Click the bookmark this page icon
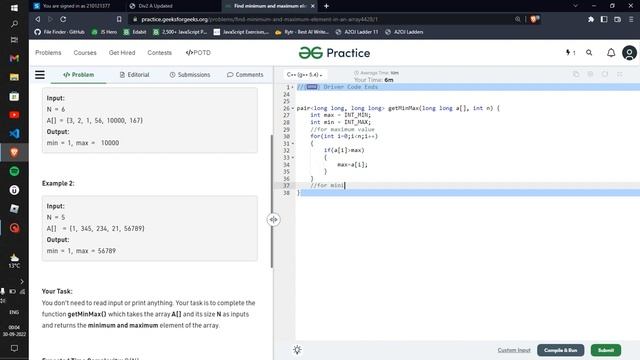Image resolution: width=640 pixels, height=360 pixels. coord(119,19)
